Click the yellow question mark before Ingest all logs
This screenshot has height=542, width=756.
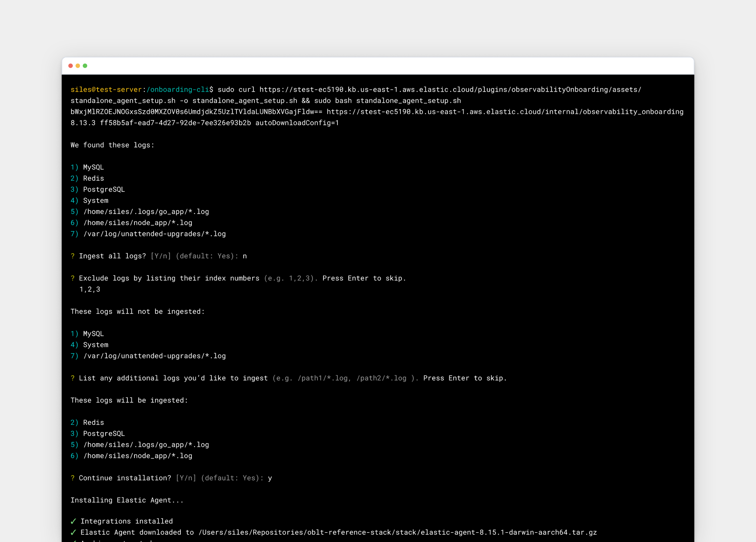click(73, 256)
